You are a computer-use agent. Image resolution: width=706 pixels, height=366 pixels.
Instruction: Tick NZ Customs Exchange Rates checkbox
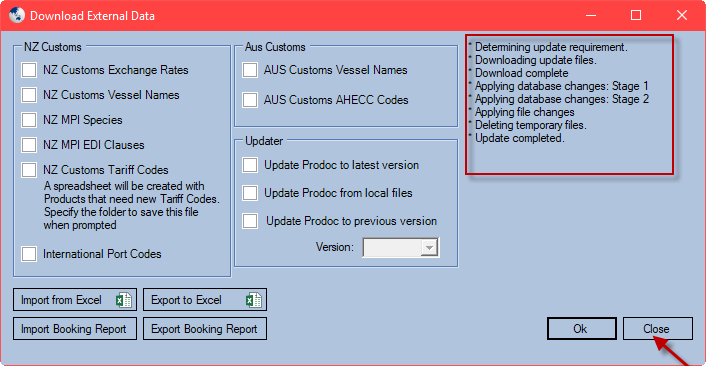(x=29, y=70)
